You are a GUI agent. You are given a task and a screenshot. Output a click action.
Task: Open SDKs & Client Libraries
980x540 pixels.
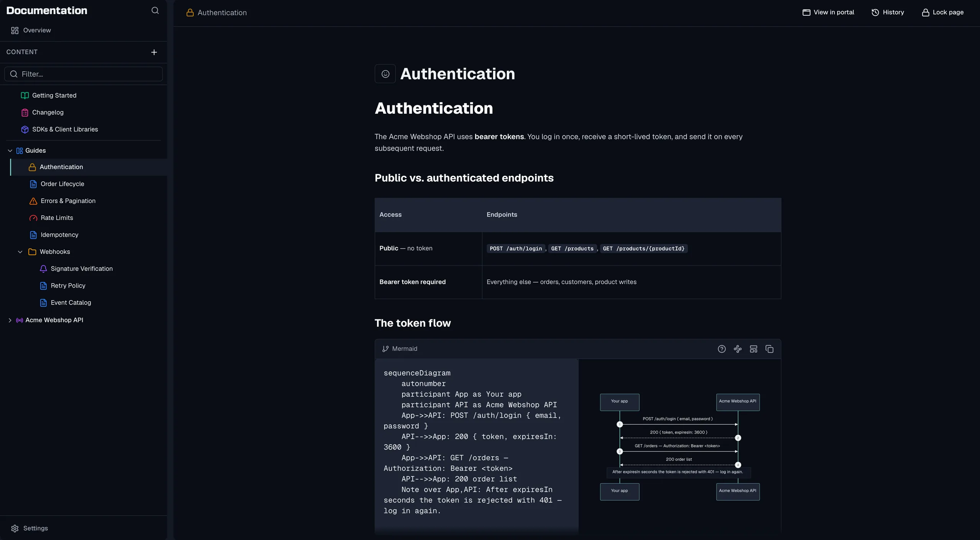pos(65,129)
